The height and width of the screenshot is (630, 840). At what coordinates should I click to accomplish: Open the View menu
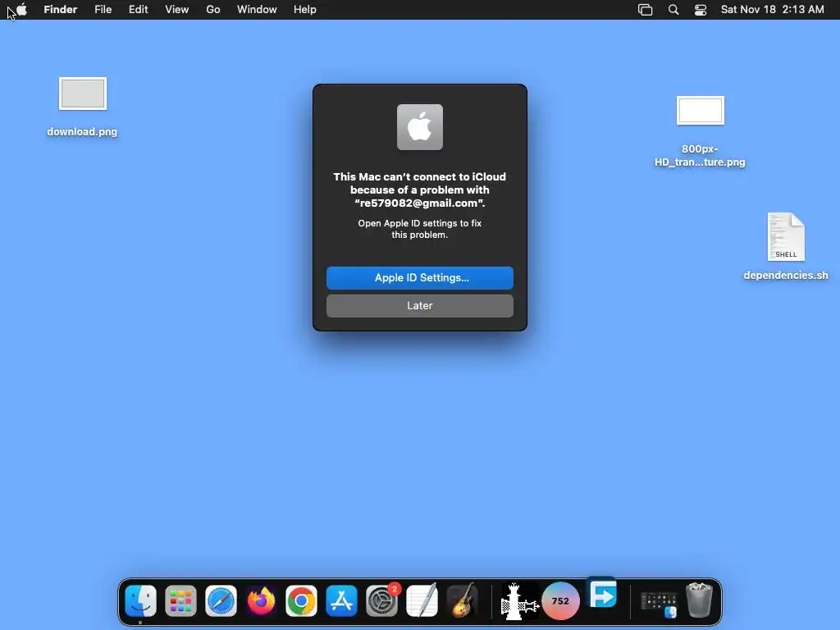177,10
